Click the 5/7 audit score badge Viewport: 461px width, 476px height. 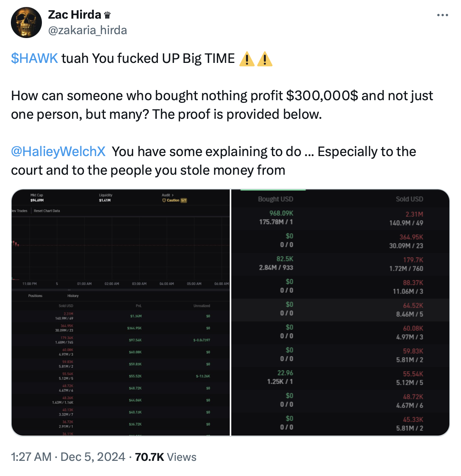184,200
